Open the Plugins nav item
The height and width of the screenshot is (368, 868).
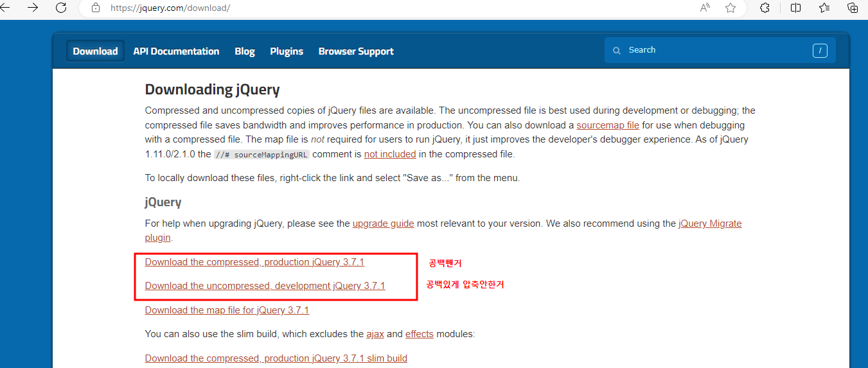[x=287, y=51]
